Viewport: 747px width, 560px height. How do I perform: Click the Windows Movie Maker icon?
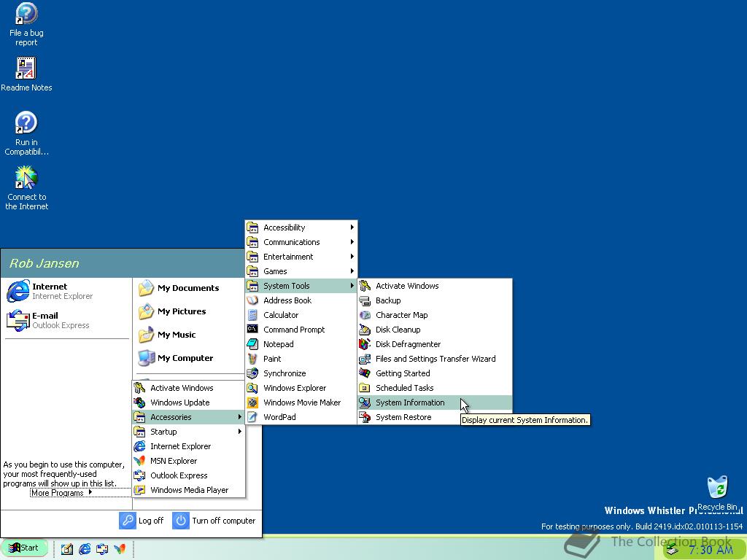[x=252, y=402]
